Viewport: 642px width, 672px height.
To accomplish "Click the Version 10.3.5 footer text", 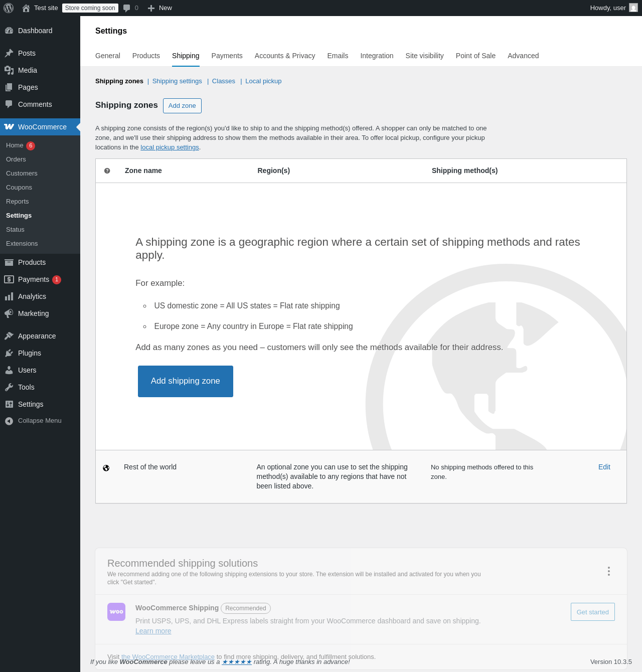I will click(x=611, y=662).
